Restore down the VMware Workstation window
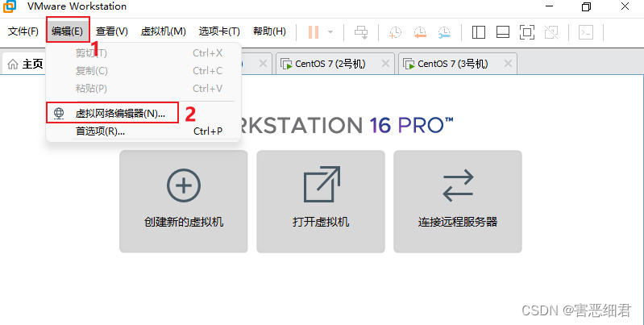This screenshot has height=325, width=644. click(x=587, y=6)
